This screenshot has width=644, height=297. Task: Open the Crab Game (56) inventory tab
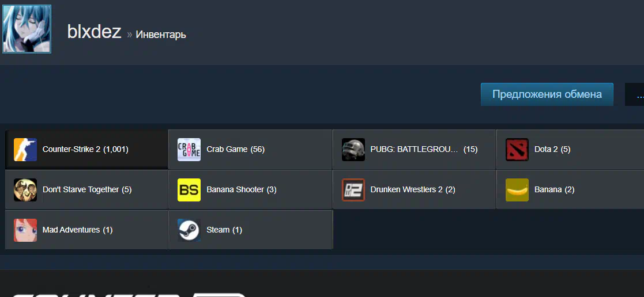[x=250, y=149]
